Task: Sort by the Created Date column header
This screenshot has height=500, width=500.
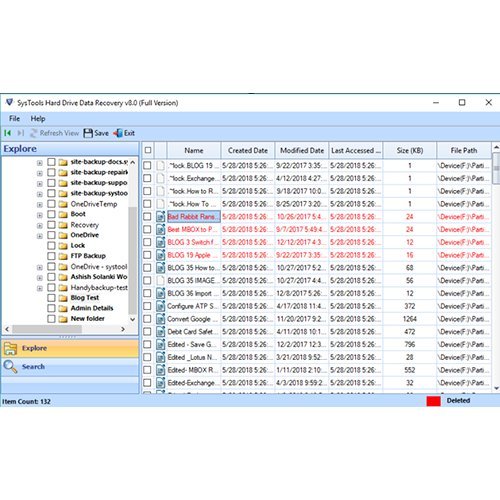Action: [x=248, y=150]
